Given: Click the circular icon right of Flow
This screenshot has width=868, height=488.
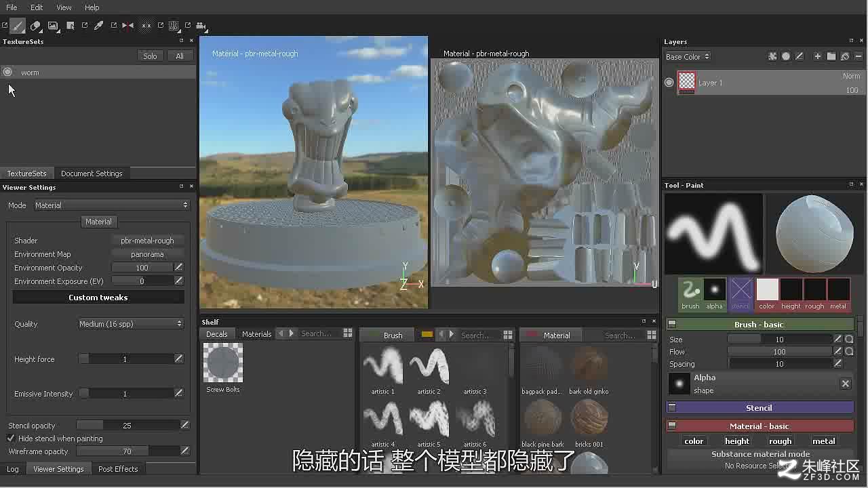Looking at the screenshot, I should 849,351.
